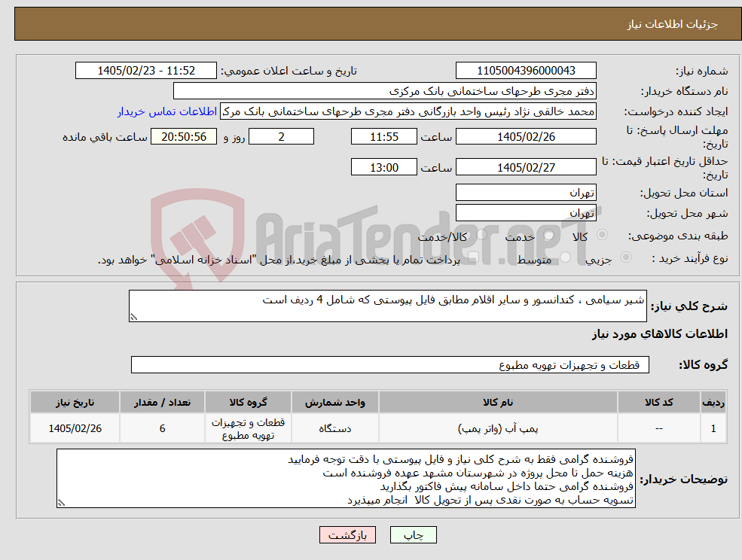
Task: Click the table date cell 1405/02/26
Action: click(75, 428)
